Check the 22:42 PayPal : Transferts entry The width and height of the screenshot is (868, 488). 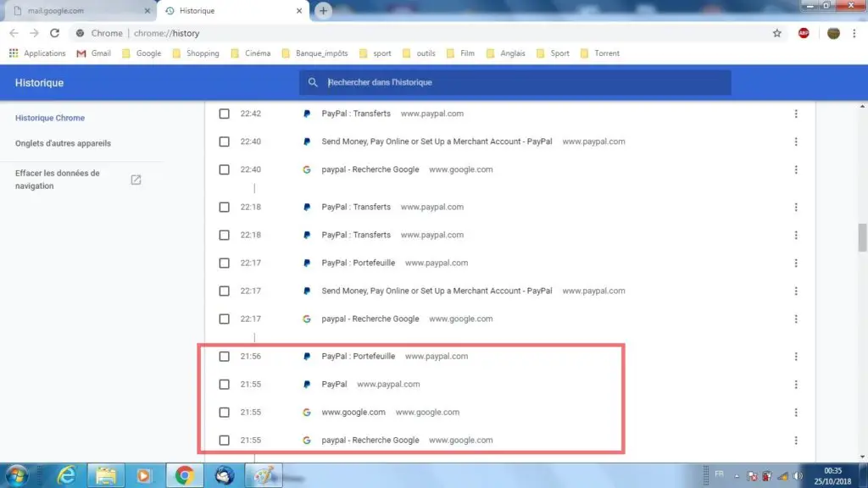tap(224, 114)
